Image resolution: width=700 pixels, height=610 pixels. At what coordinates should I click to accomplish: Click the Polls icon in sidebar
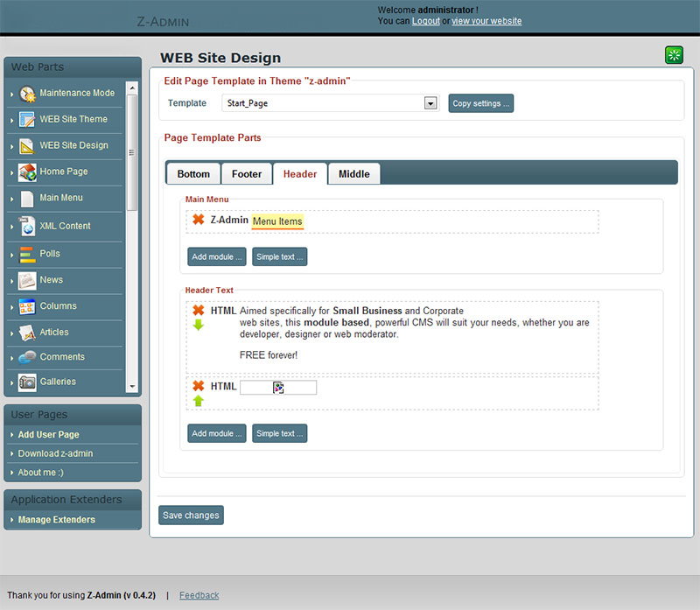(27, 254)
